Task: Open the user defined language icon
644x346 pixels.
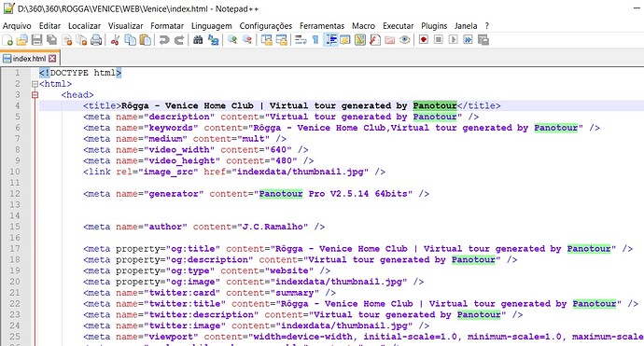Action: coord(345,40)
